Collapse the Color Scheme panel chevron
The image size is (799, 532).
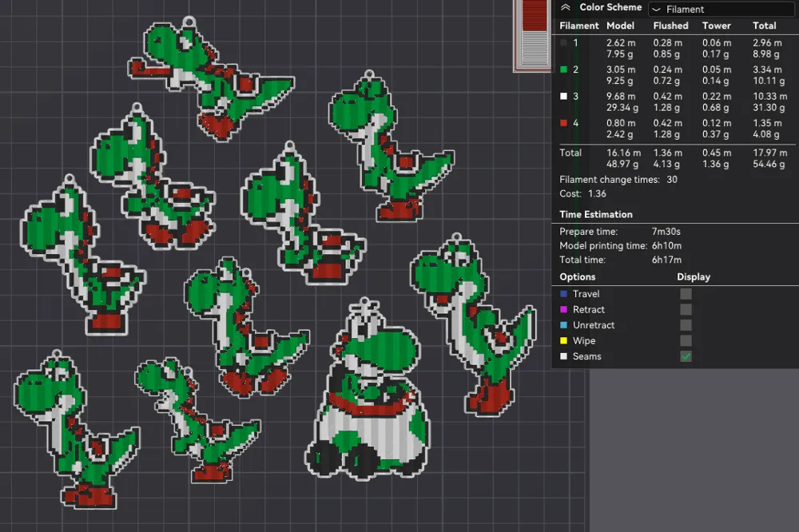pos(565,8)
